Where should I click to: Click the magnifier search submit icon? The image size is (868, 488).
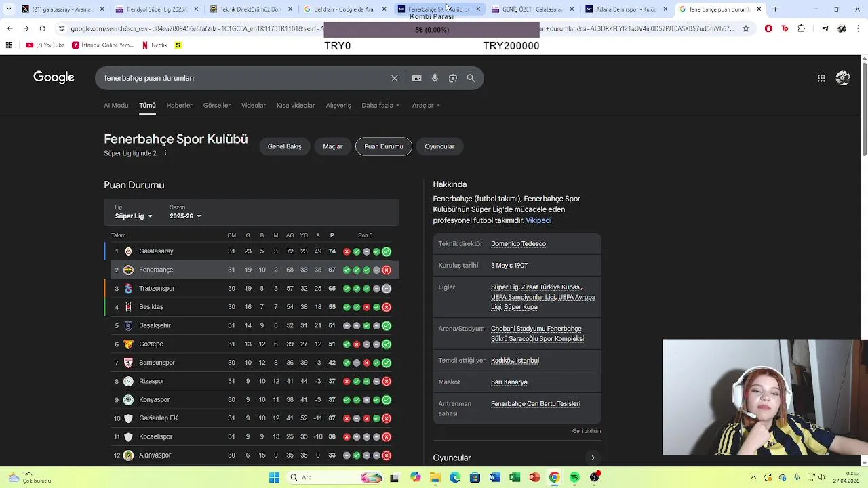pyautogui.click(x=471, y=78)
